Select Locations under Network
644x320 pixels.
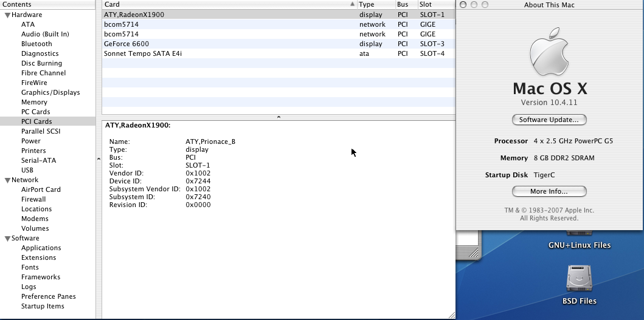pyautogui.click(x=36, y=209)
